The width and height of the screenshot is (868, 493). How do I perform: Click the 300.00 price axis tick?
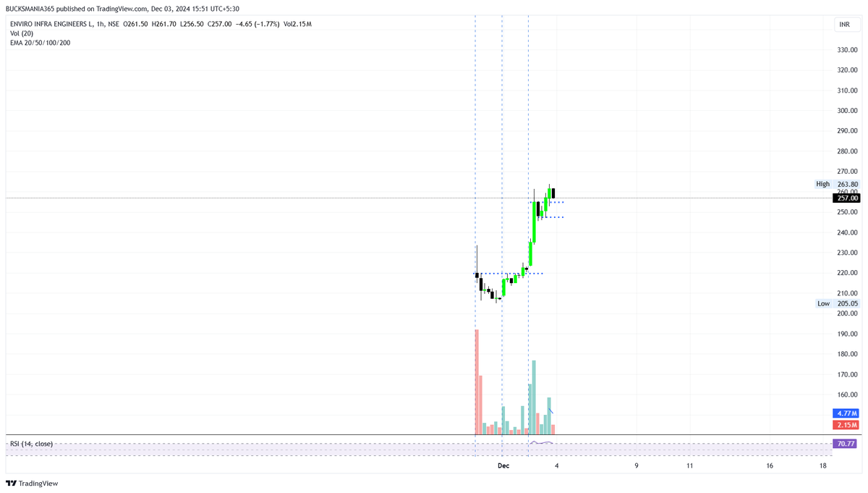pyautogui.click(x=847, y=111)
